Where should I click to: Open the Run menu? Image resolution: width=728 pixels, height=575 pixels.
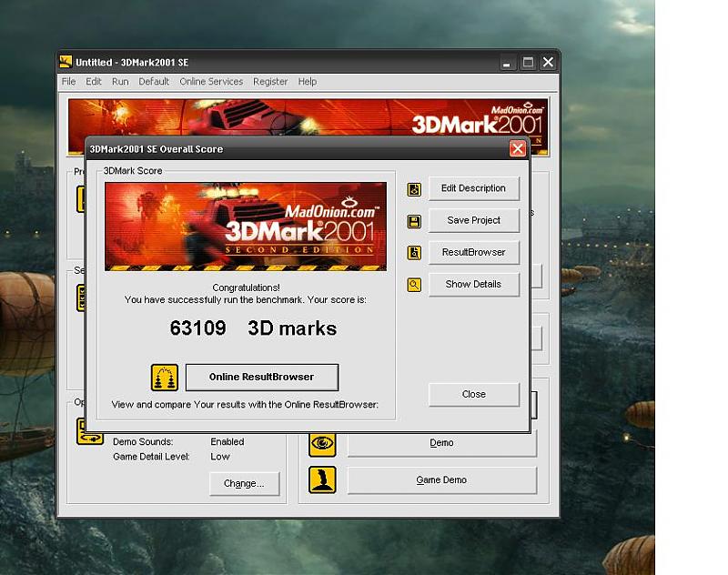(x=120, y=81)
